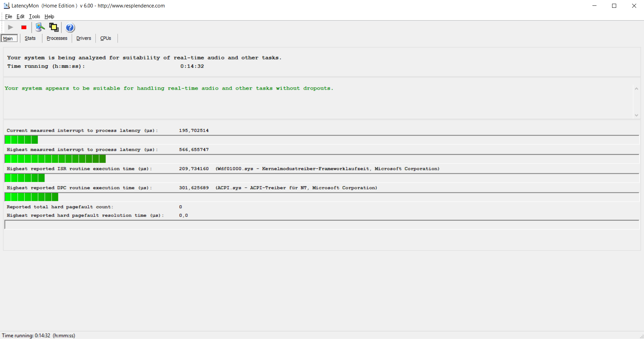
Task: Open the Help menu
Action: pos(49,16)
